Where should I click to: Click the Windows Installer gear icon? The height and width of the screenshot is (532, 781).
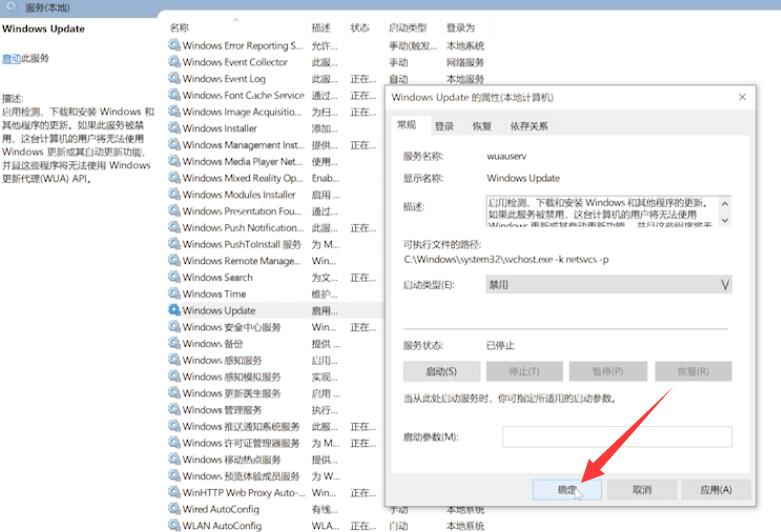[174, 128]
